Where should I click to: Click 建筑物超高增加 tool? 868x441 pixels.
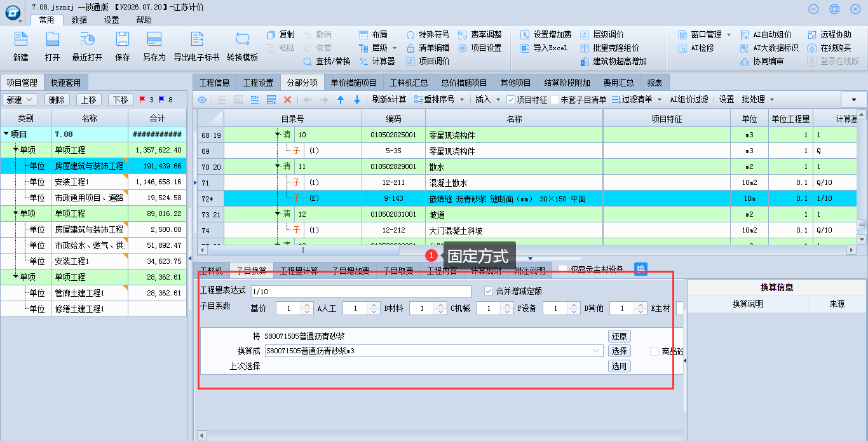pyautogui.click(x=613, y=62)
